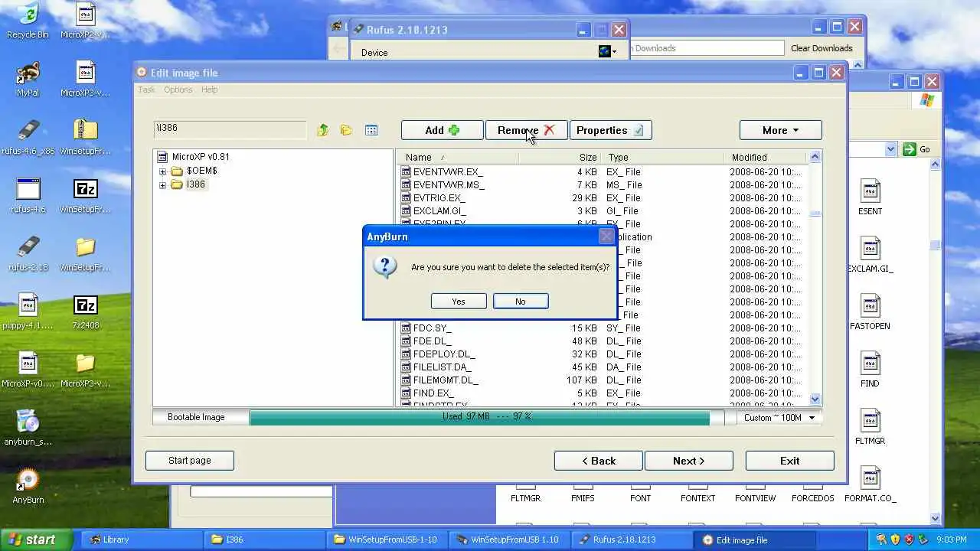This screenshot has width=980, height=551.
Task: Open Properties of the selected item
Action: (x=610, y=130)
